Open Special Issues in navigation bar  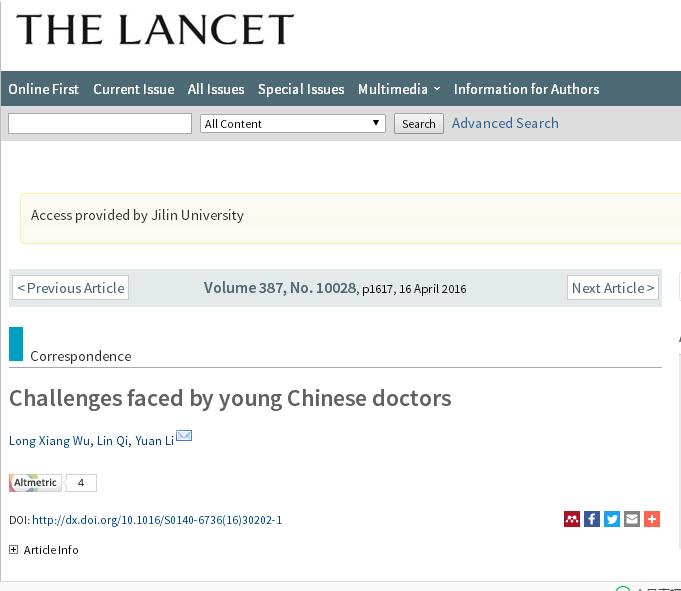point(301,89)
